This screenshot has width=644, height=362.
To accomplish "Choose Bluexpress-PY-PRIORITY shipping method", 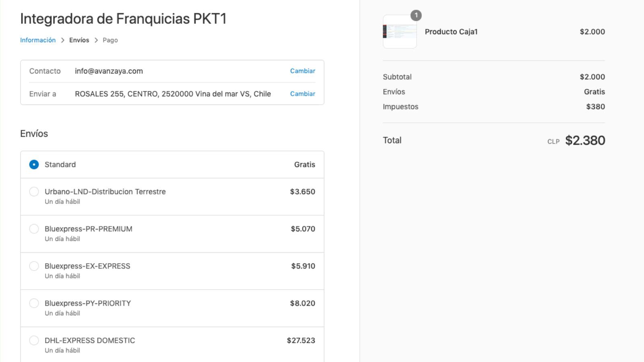I will tap(34, 303).
